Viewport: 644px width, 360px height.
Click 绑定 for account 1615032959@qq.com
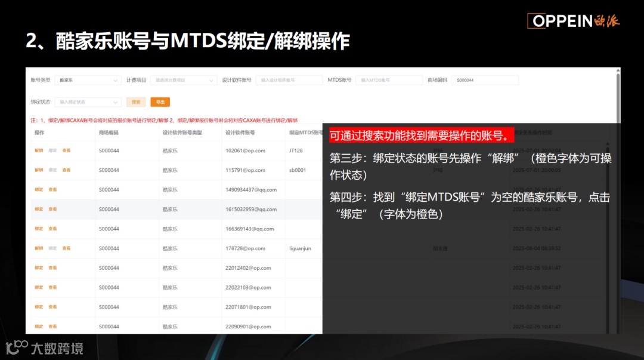click(x=39, y=209)
